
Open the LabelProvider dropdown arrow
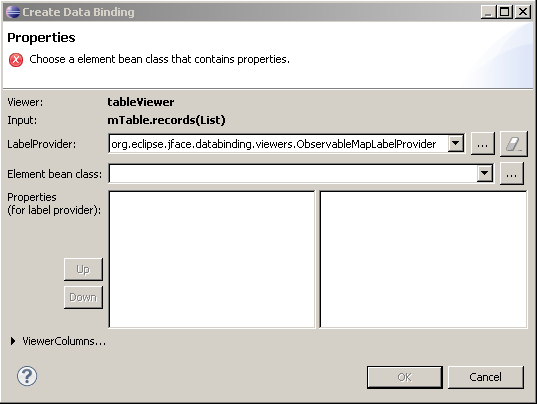coord(456,143)
